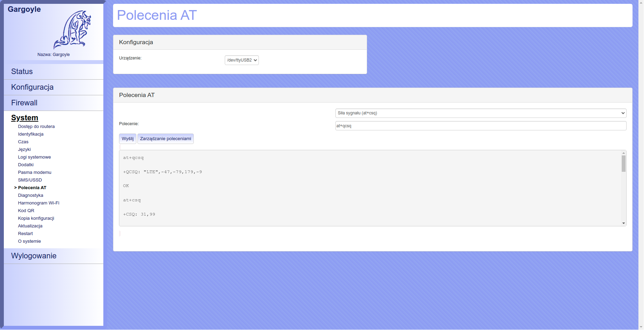Go to Dostęp do routera page

tap(36, 127)
